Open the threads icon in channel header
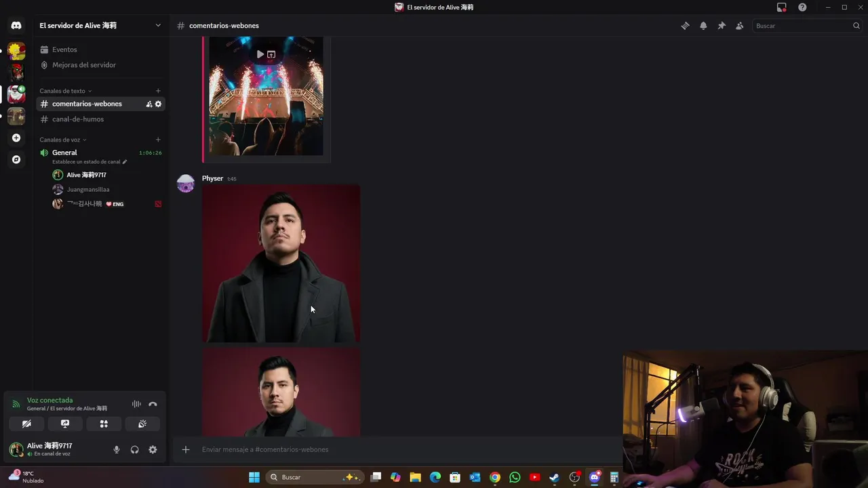 click(685, 26)
